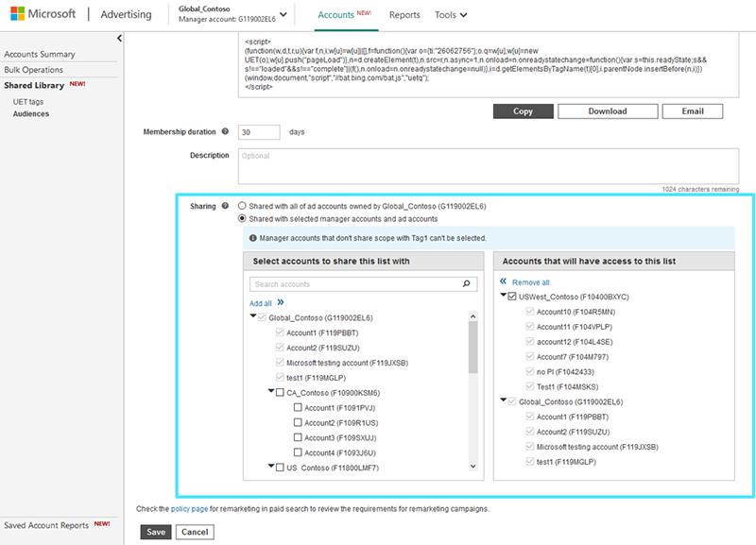Click the Membership duration days field

click(259, 132)
